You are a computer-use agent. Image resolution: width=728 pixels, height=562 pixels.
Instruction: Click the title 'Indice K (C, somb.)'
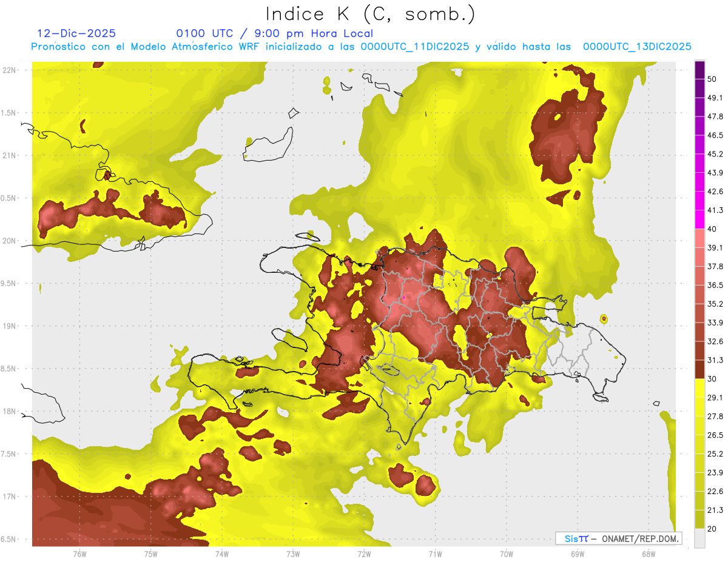click(371, 14)
